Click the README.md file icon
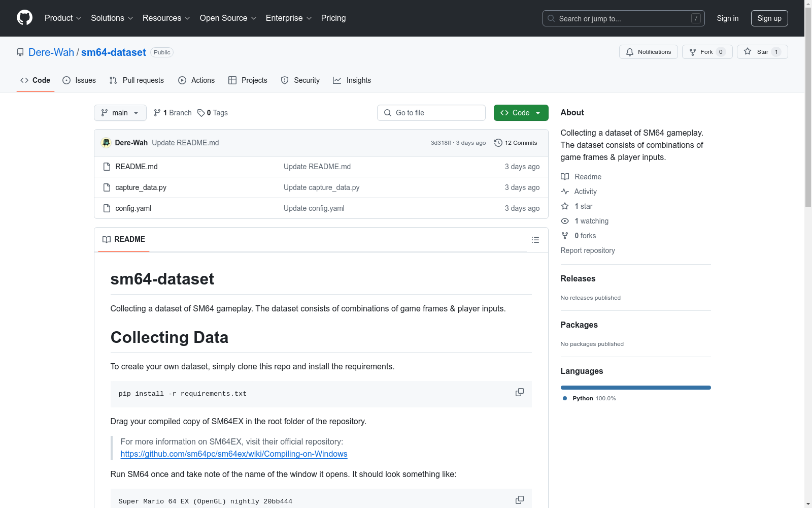Viewport: 812px width, 508px height. tap(107, 167)
